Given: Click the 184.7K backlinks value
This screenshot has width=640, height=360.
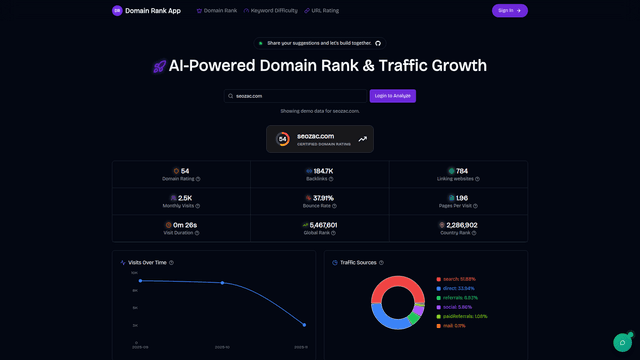Looking at the screenshot, I should tap(323, 171).
